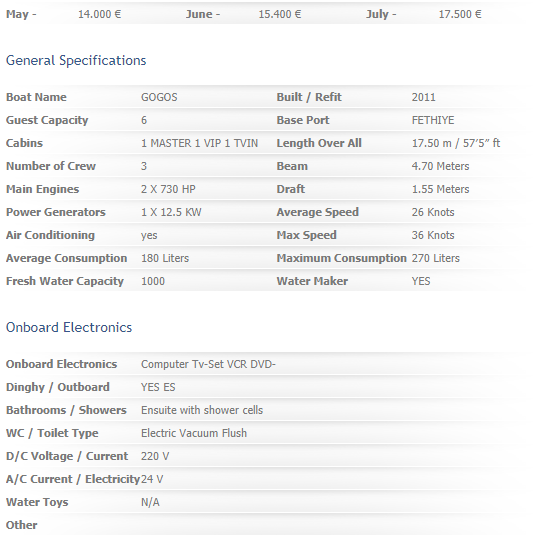The image size is (533, 537).
Task: Click the Computer Tv-Set VCR DVD text
Action: pos(208,364)
